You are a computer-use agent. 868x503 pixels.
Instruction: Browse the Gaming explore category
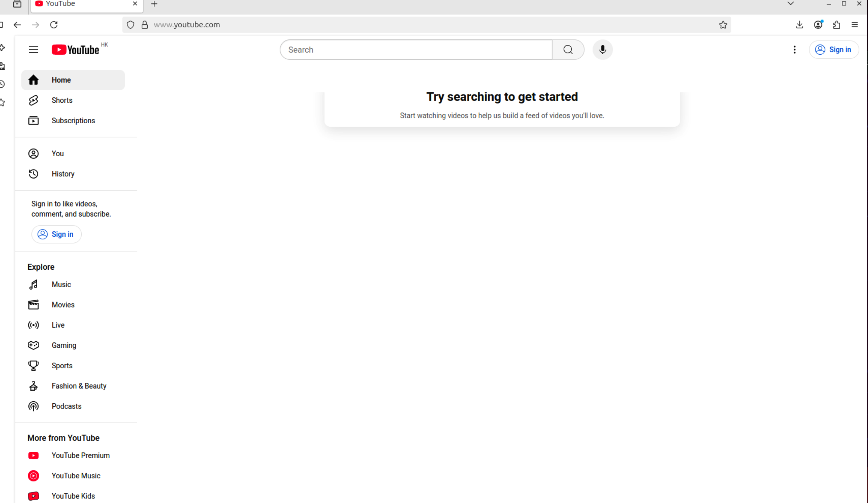[x=63, y=345]
